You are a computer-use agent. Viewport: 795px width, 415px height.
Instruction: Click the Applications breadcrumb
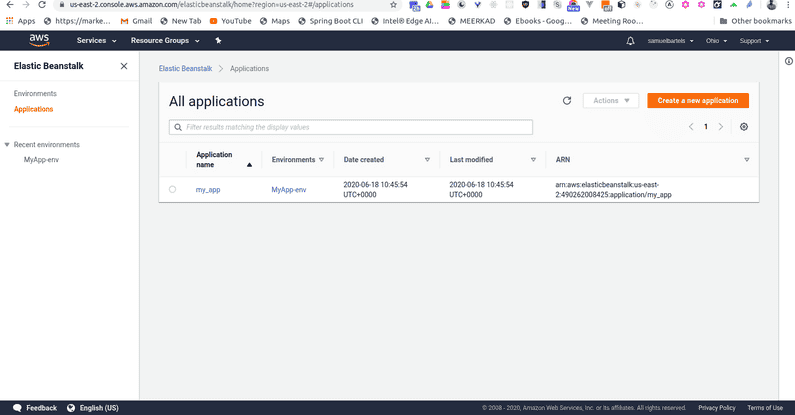tap(249, 68)
